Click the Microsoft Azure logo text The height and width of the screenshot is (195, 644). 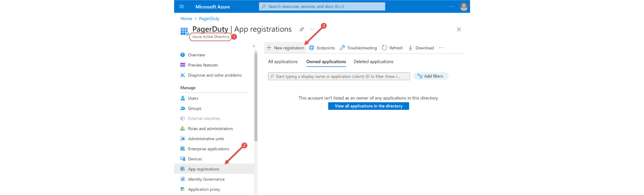(212, 6)
